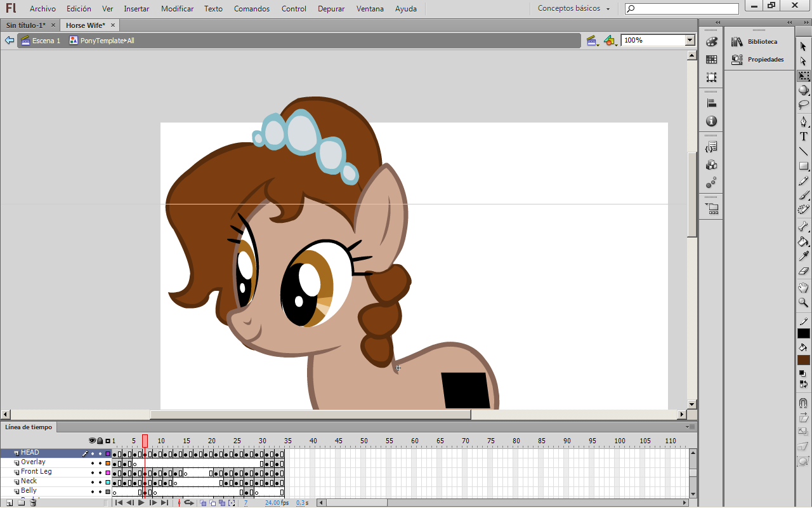Screen dimensions: 812x508
Task: Open the Swatches grid panel icon
Action: 711,60
